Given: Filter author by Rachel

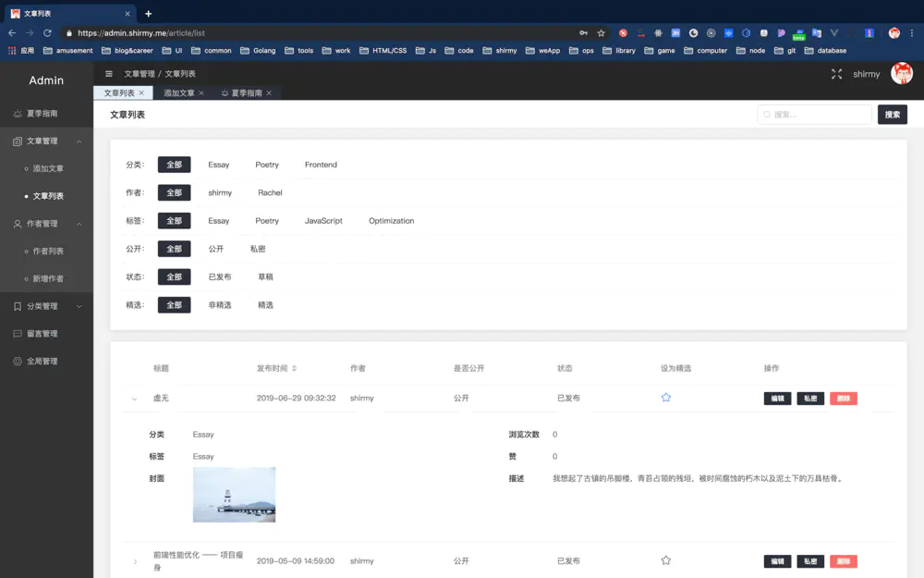Looking at the screenshot, I should (270, 193).
